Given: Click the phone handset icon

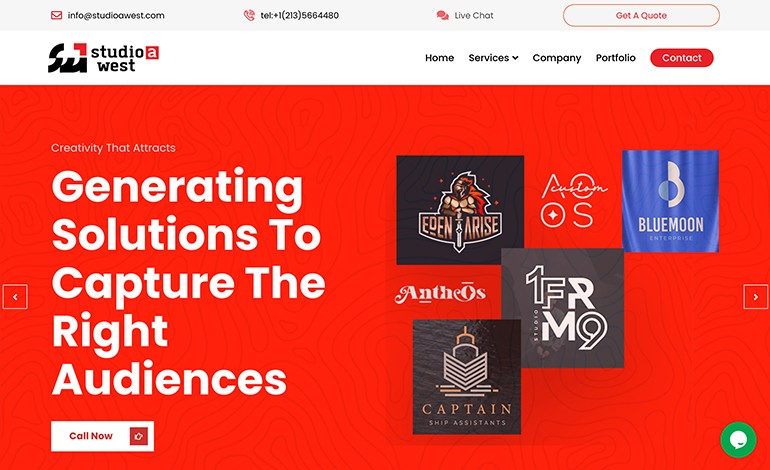Looking at the screenshot, I should pos(249,15).
